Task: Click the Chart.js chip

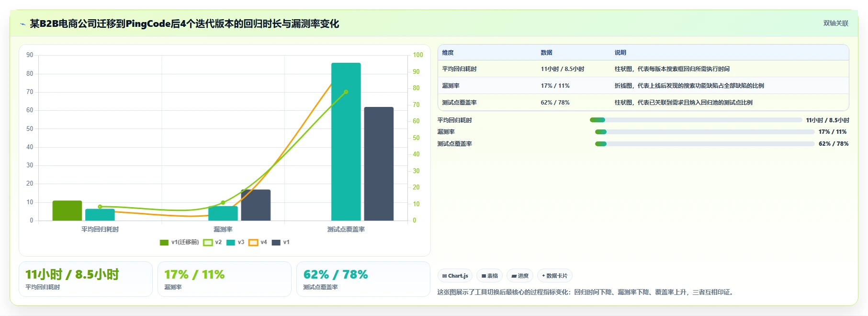Action: pyautogui.click(x=455, y=276)
